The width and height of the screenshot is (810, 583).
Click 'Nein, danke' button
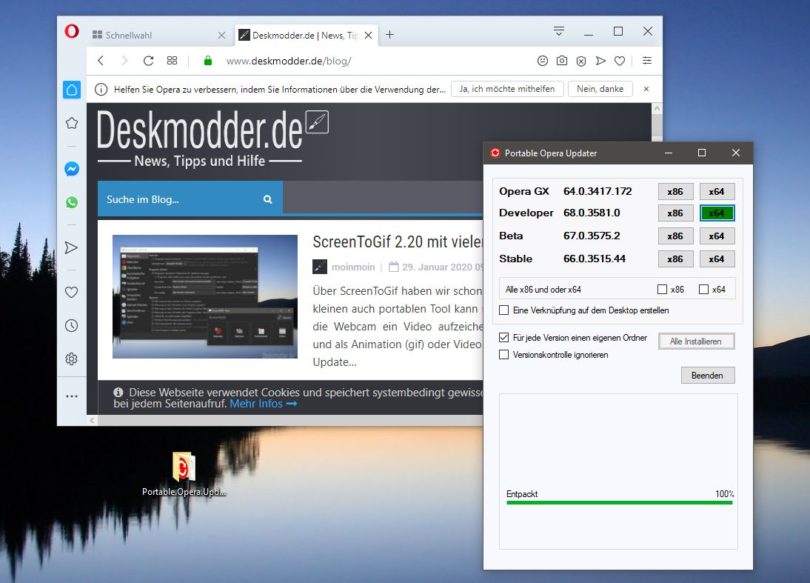[x=600, y=89]
